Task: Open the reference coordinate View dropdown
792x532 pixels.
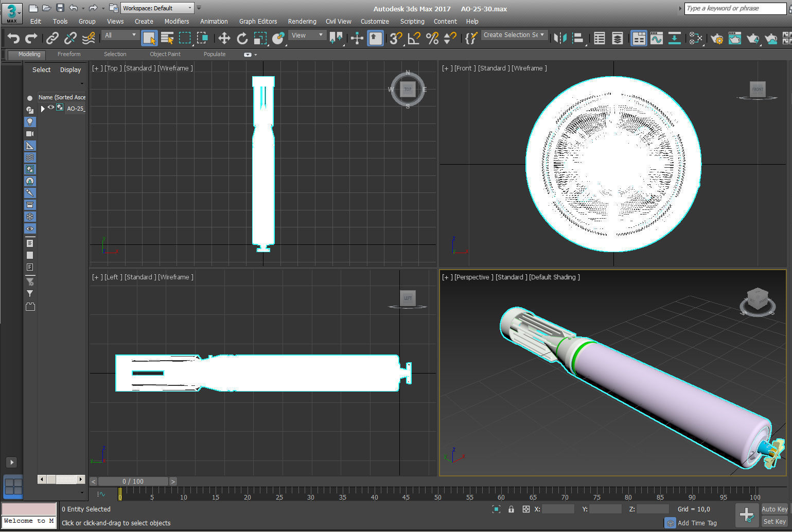Action: [307, 35]
